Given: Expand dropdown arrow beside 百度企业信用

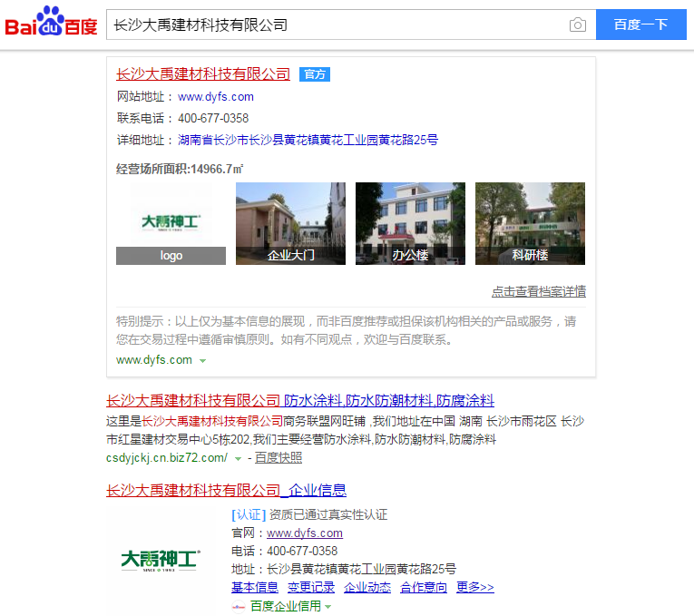Looking at the screenshot, I should click(328, 607).
